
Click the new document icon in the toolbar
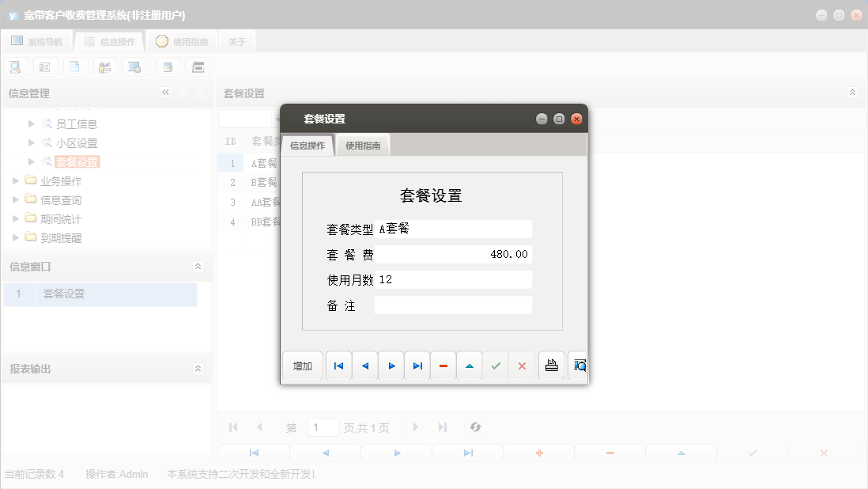point(75,66)
